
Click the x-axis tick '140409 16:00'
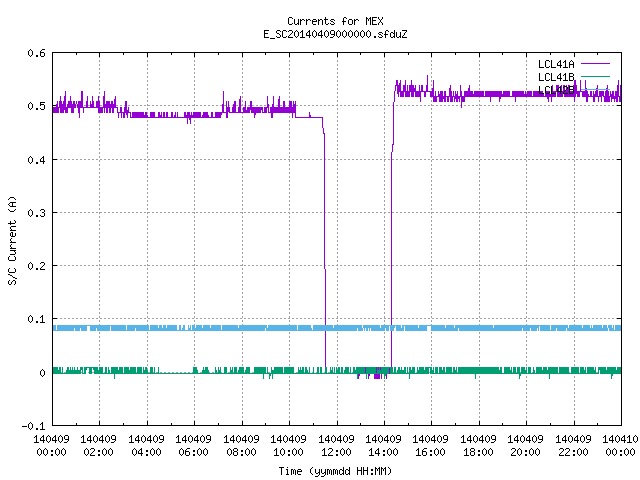(x=431, y=445)
